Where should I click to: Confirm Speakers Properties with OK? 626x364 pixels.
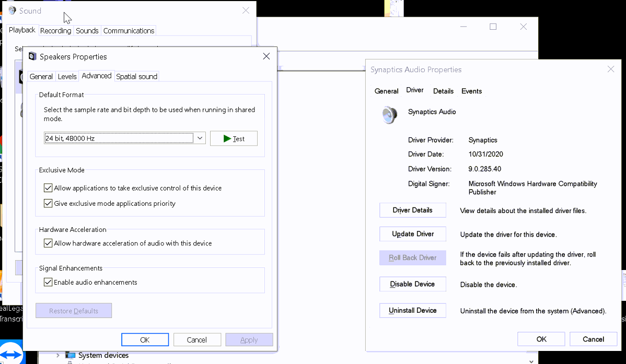point(145,339)
